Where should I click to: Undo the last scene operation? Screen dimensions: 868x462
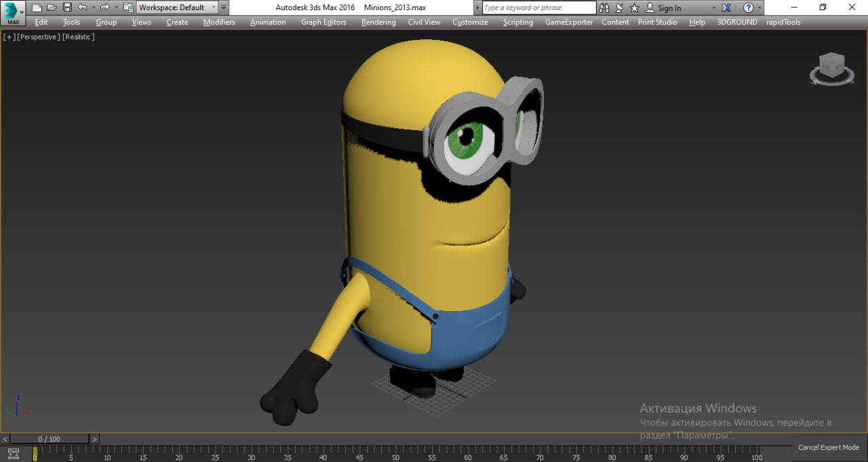(82, 7)
